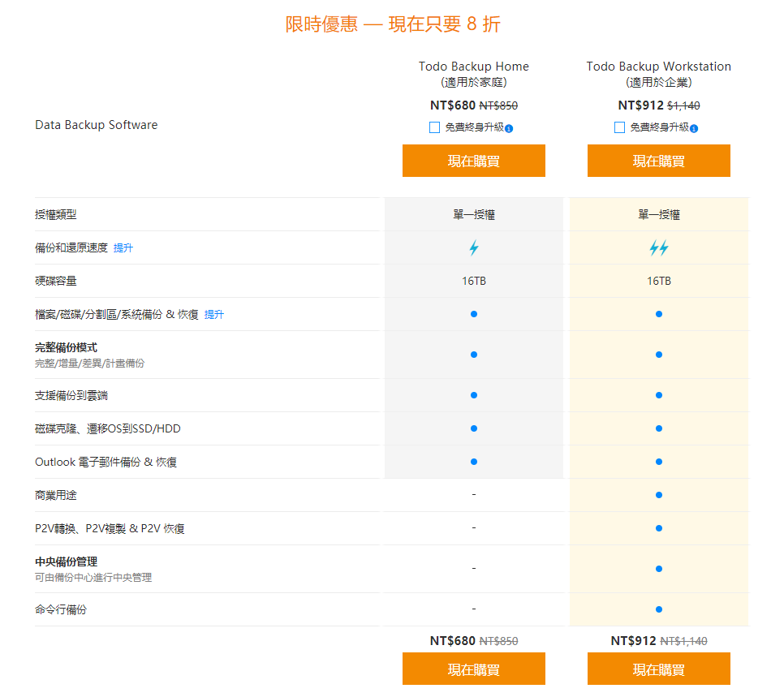Viewport: 784px width, 697px height.
Task: Click the top NT$680 price for Home
Action: pyautogui.click(x=453, y=105)
